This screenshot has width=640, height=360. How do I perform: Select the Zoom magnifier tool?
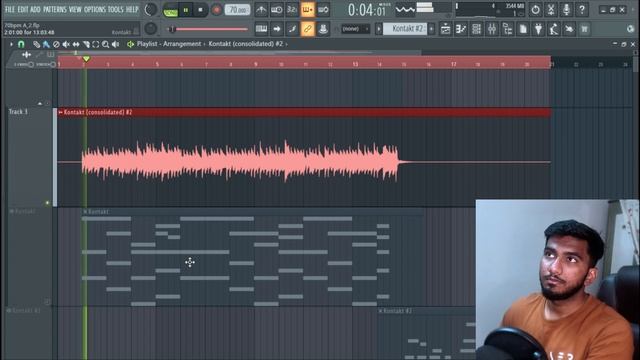tap(105, 44)
